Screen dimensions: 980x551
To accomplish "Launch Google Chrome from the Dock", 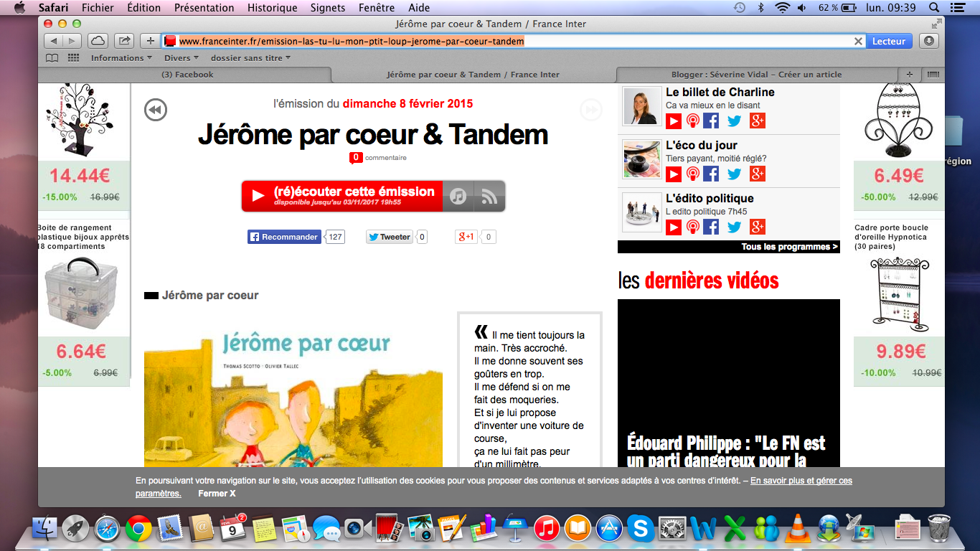I will (138, 529).
